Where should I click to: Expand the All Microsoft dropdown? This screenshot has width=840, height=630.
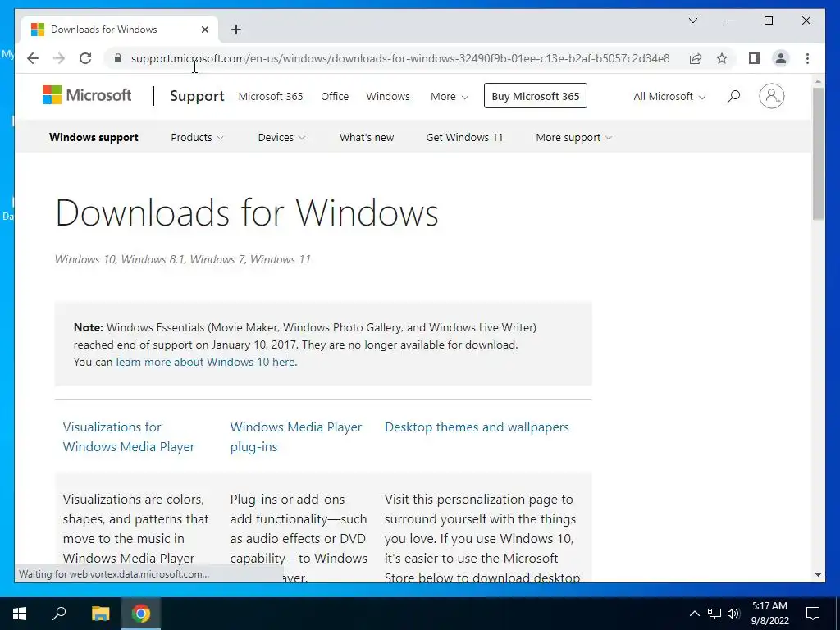click(x=669, y=97)
